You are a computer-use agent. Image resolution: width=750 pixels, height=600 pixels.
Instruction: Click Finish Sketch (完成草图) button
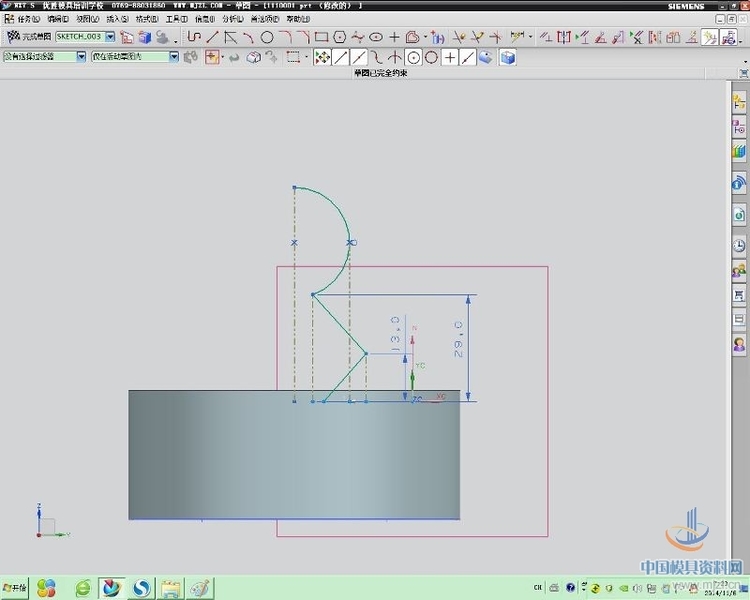point(28,37)
